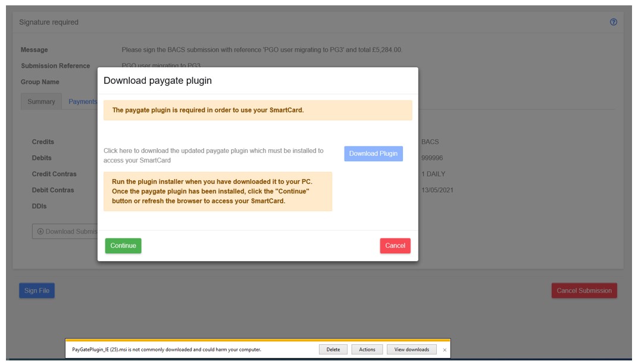Click the Submission Reference label
This screenshot has height=364, width=635.
[x=55, y=65]
